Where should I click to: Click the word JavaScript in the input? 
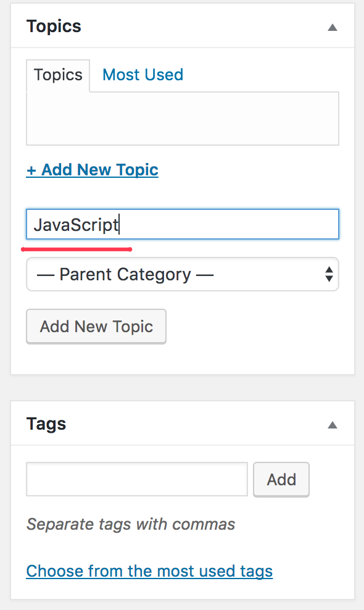point(76,225)
